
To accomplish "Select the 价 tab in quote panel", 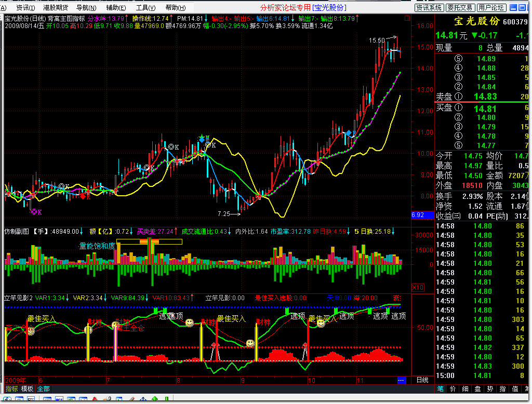I will click(x=453, y=389).
